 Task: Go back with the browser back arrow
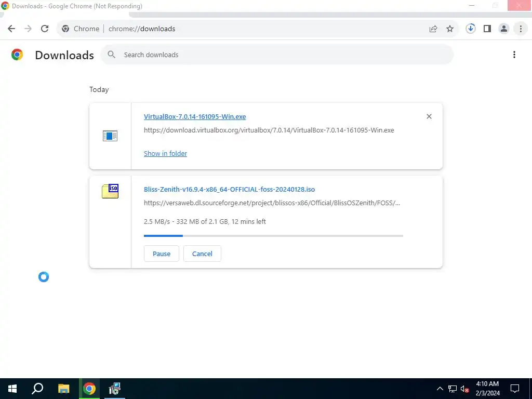[11, 29]
